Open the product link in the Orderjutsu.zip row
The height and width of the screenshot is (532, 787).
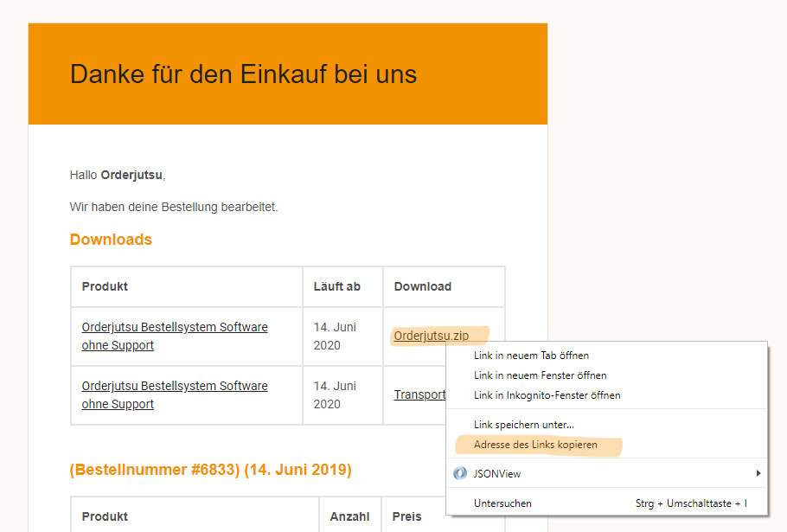[x=175, y=336]
